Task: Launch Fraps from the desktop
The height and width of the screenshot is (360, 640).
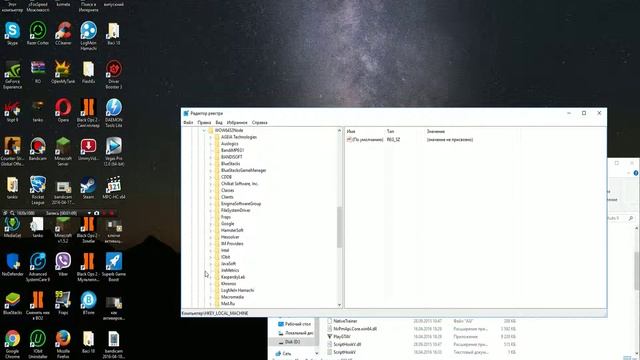Action: tap(63, 303)
